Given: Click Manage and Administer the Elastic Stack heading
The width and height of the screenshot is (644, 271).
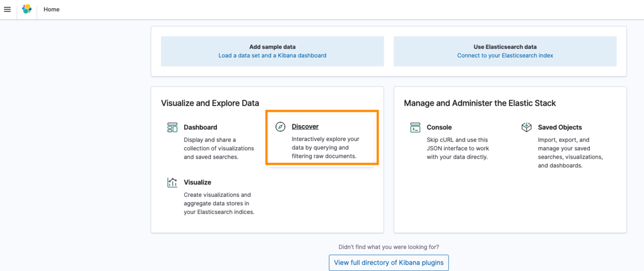Looking at the screenshot, I should pyautogui.click(x=480, y=103).
